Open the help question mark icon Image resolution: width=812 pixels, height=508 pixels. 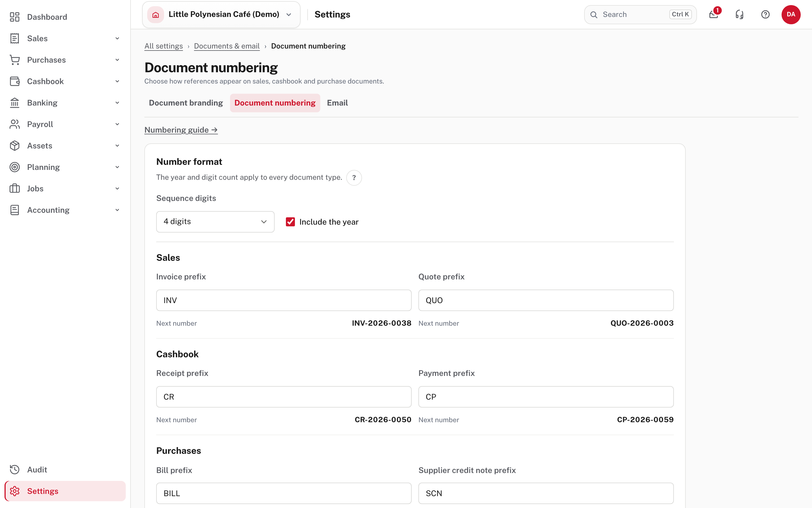[x=765, y=14]
